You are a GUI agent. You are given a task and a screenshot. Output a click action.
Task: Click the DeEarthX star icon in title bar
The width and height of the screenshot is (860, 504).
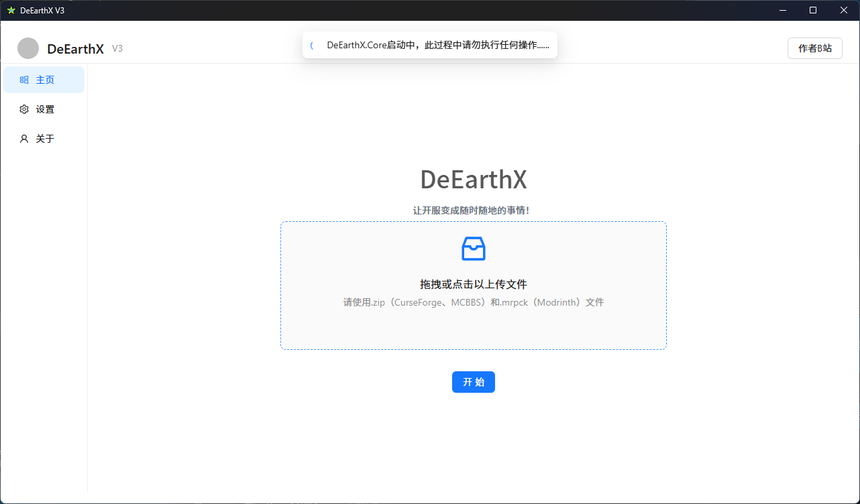[11, 10]
